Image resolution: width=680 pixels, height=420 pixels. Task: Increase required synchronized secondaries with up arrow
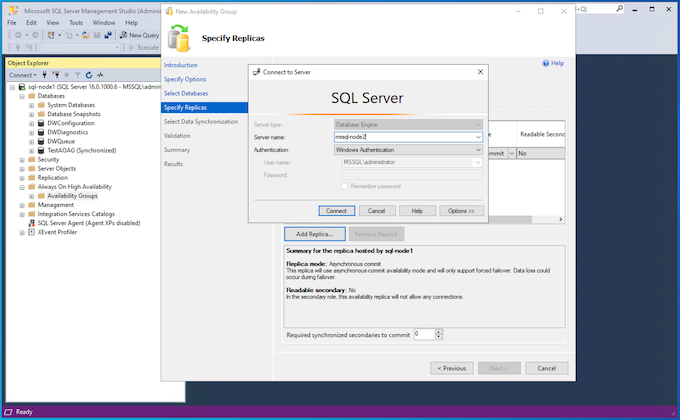click(x=438, y=332)
